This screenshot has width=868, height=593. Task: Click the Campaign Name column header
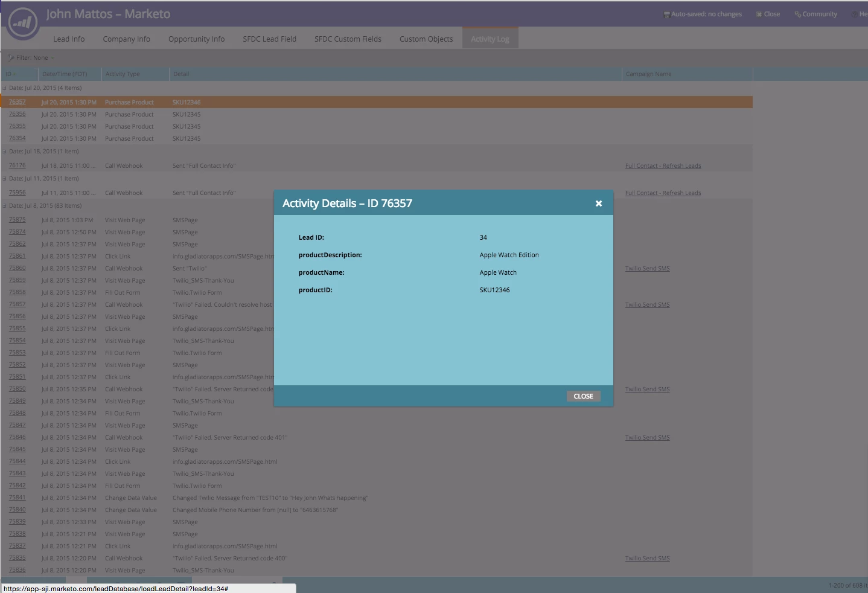click(687, 74)
